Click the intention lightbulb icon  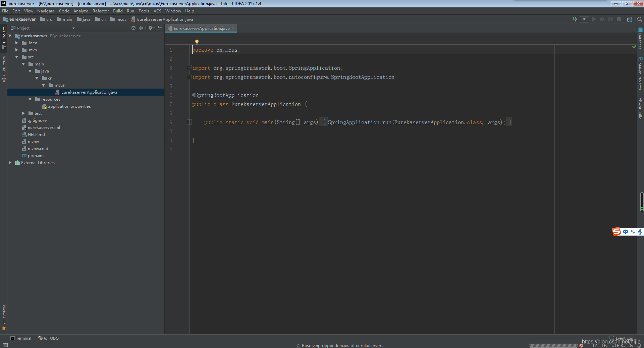(x=197, y=42)
